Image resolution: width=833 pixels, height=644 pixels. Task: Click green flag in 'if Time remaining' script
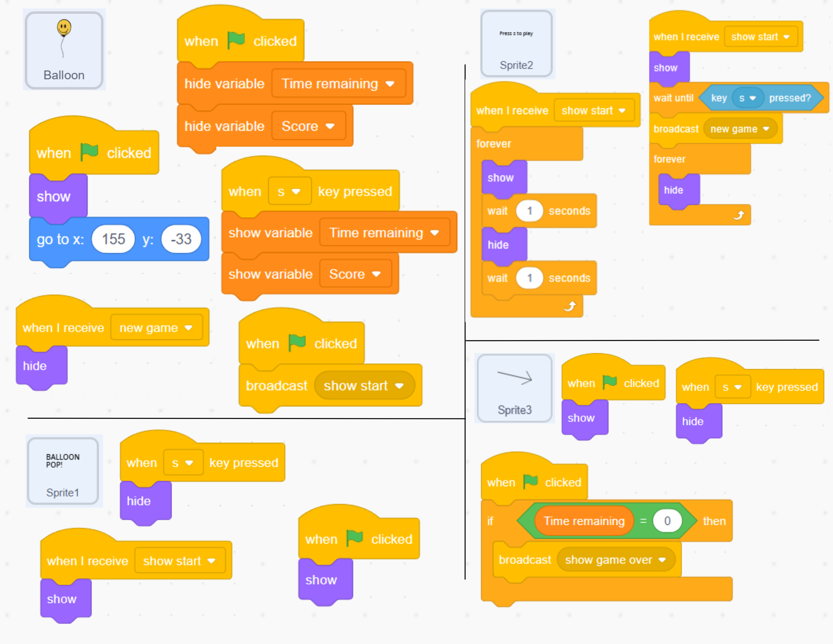pyautogui.click(x=530, y=481)
